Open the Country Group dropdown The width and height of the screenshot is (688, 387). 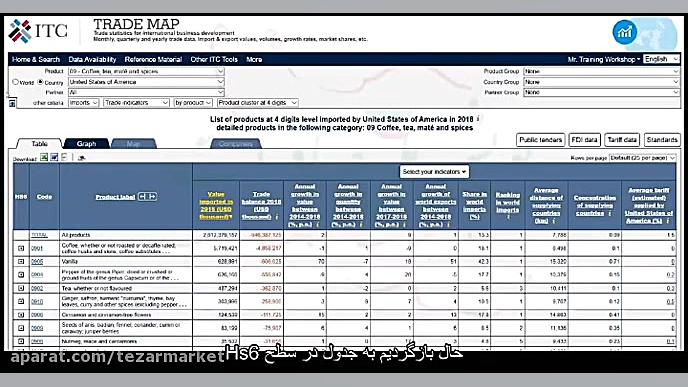[x=602, y=82]
